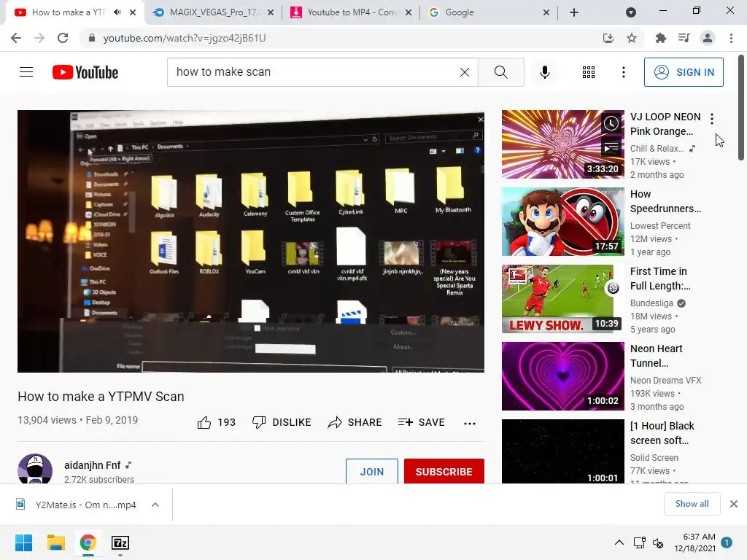Open Chrome profile avatar icon
Screen dimensions: 747x560
[x=708, y=38]
